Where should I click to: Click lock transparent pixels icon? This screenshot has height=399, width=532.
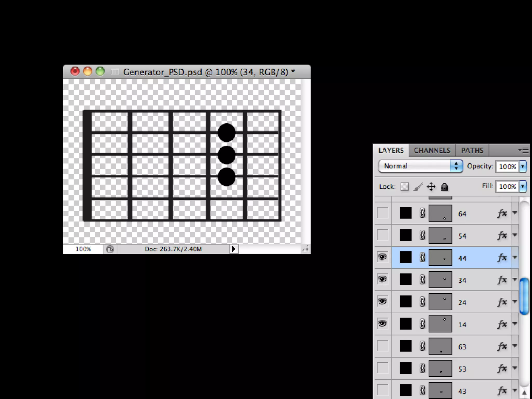(404, 187)
